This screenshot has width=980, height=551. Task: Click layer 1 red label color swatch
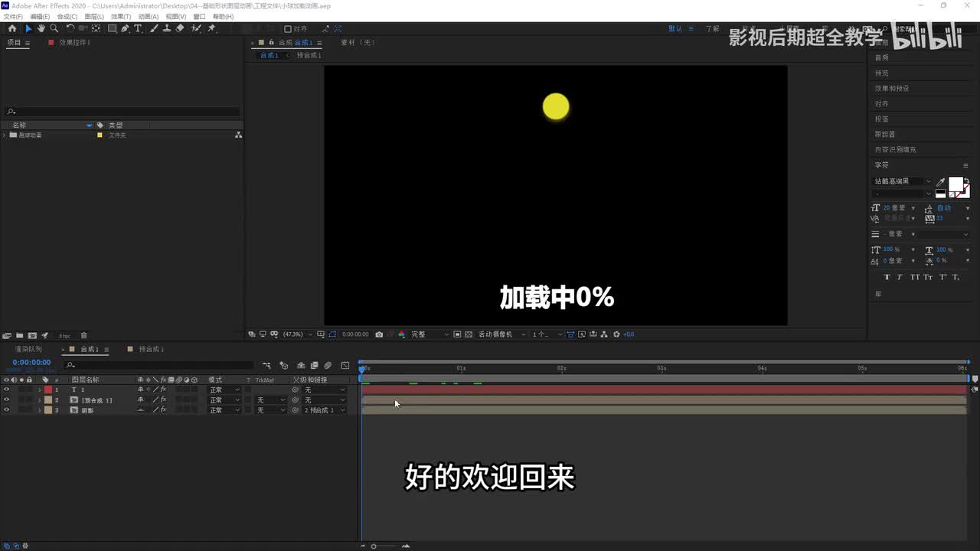pyautogui.click(x=48, y=390)
